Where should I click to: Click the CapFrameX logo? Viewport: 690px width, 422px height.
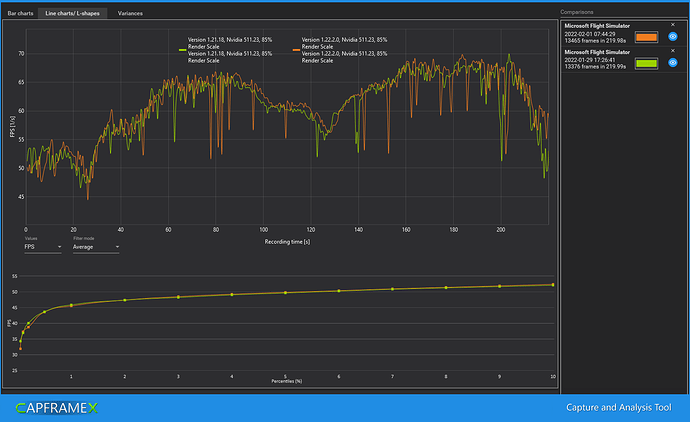[x=57, y=408]
